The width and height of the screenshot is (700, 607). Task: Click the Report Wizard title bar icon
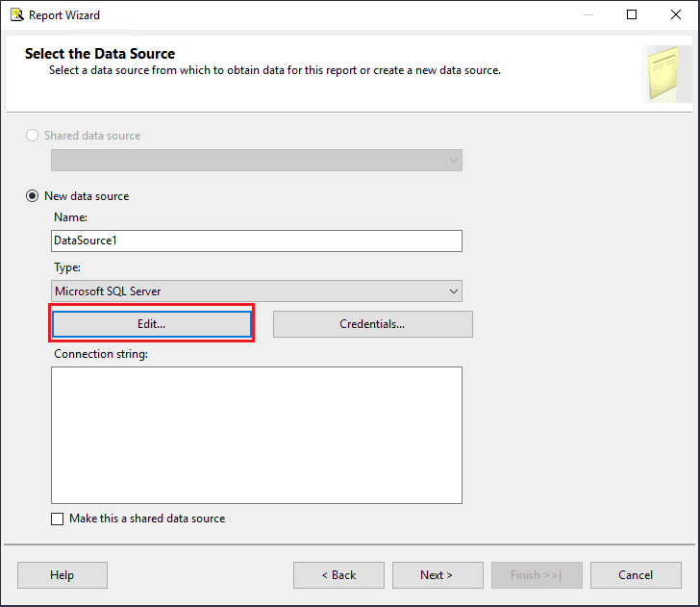(17, 14)
